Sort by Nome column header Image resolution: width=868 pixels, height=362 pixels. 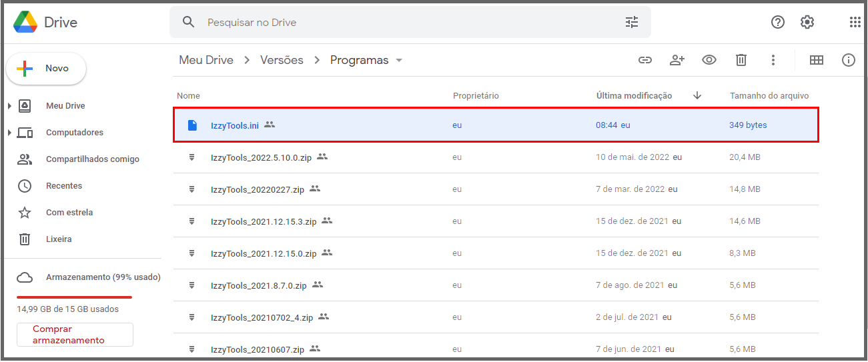188,96
